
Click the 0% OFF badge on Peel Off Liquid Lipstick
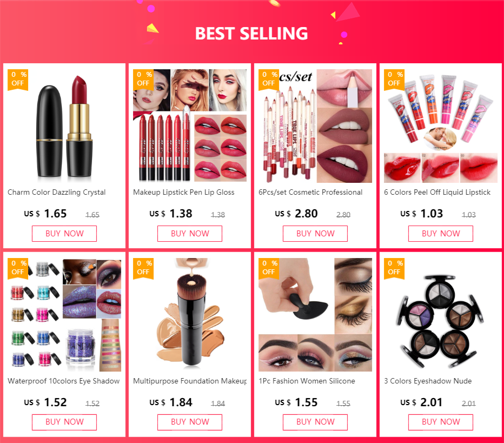pyautogui.click(x=394, y=80)
